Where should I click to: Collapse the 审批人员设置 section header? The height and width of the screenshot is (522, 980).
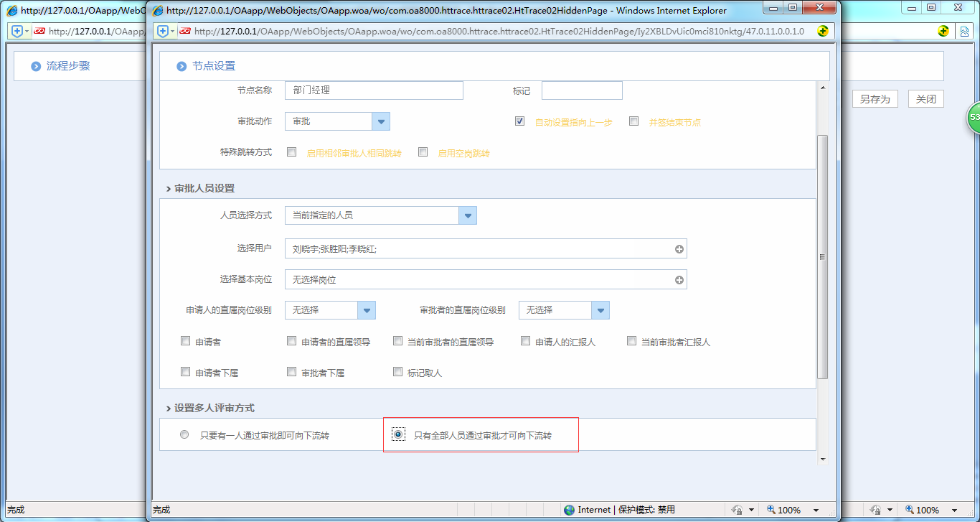coord(200,188)
